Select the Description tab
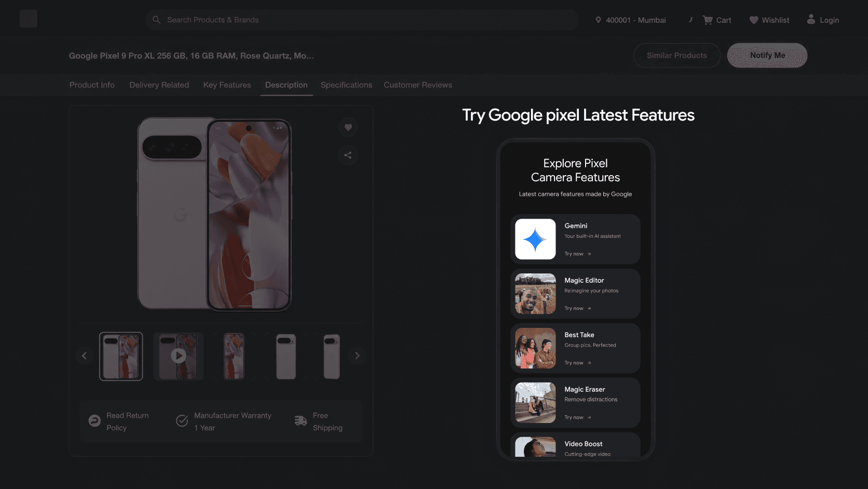The width and height of the screenshot is (868, 489). (286, 85)
